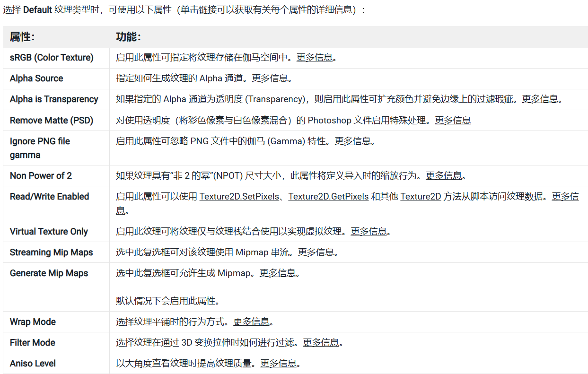Follow 更多信息 link for Remove Matte (PSD)
The width and height of the screenshot is (588, 374).
pyautogui.click(x=453, y=121)
